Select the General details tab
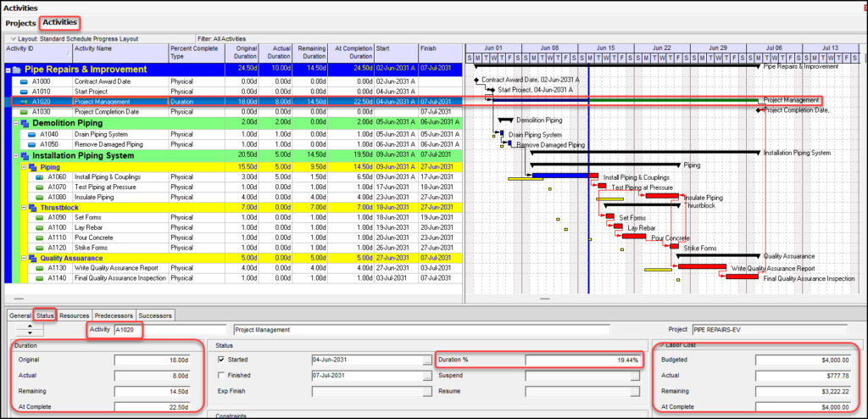The width and height of the screenshot is (868, 419). [x=20, y=316]
